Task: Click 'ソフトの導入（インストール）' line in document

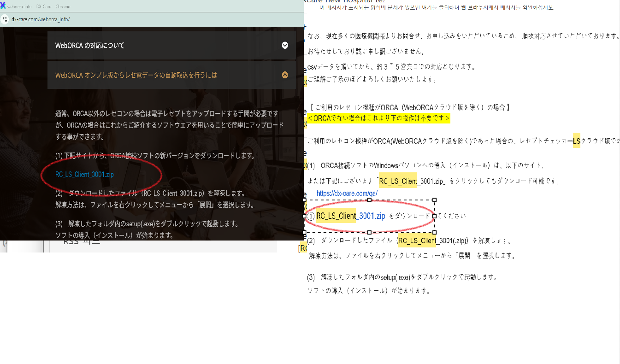Action: point(369,291)
